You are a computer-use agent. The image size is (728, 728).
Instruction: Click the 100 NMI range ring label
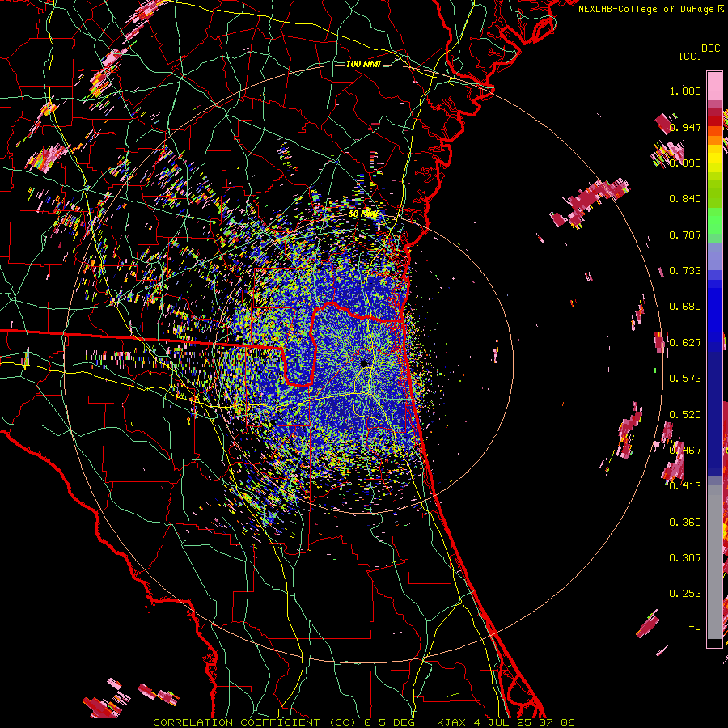point(363,64)
